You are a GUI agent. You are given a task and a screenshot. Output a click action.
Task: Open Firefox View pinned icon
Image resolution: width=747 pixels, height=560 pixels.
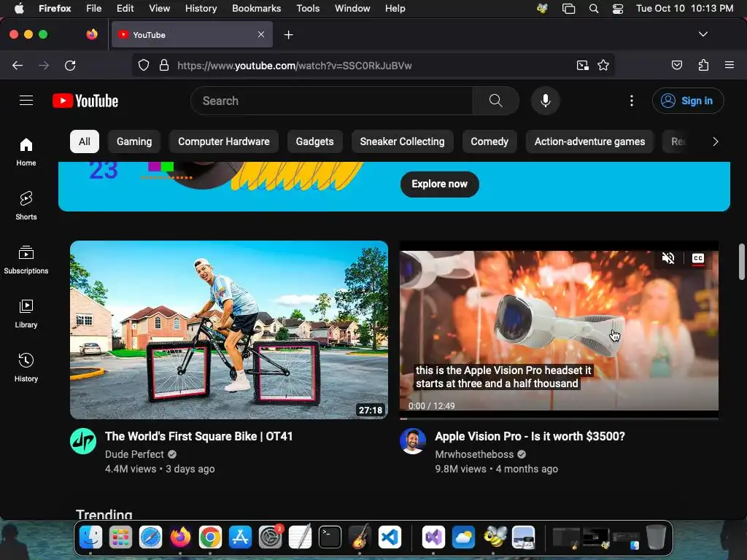92,34
